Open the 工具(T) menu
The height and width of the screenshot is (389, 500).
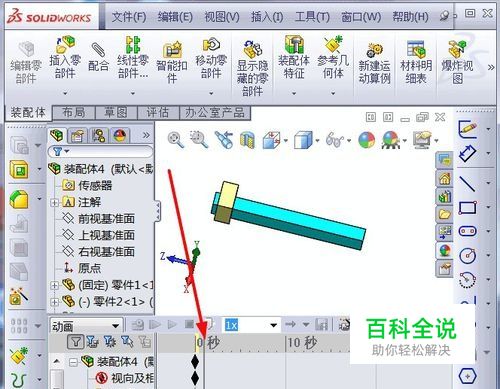[x=312, y=16]
